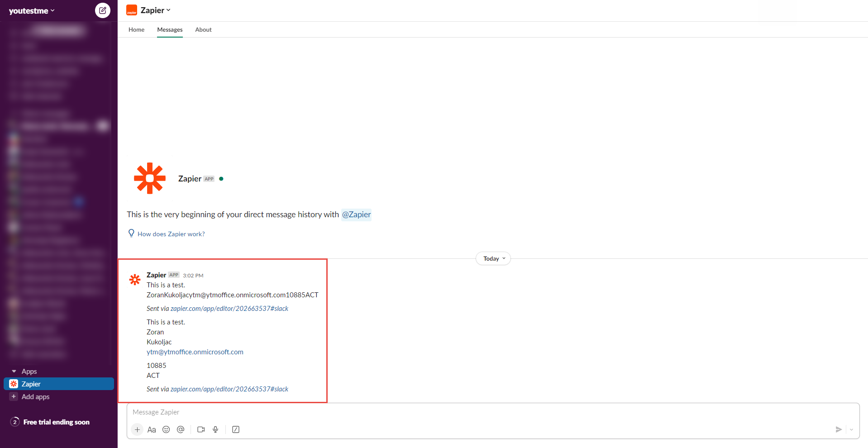868x448 pixels.
Task: Open the schedule send dropdown arrow
Action: pos(851,429)
